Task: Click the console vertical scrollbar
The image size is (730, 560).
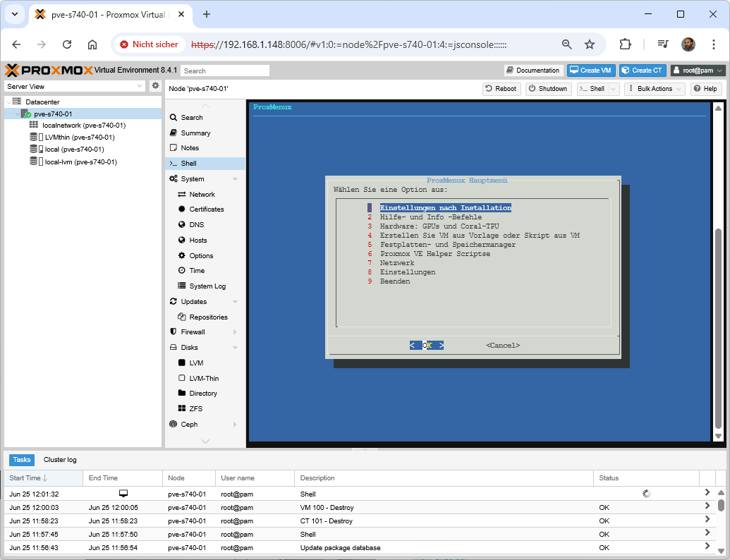Action: click(x=718, y=328)
